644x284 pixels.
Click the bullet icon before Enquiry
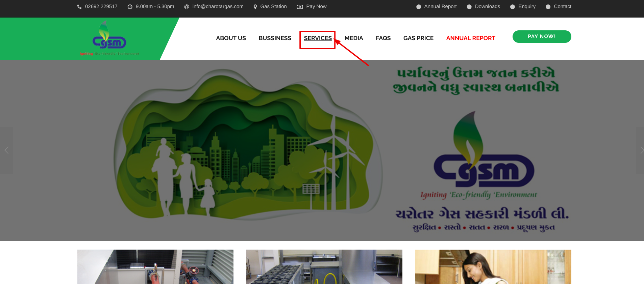(x=513, y=7)
